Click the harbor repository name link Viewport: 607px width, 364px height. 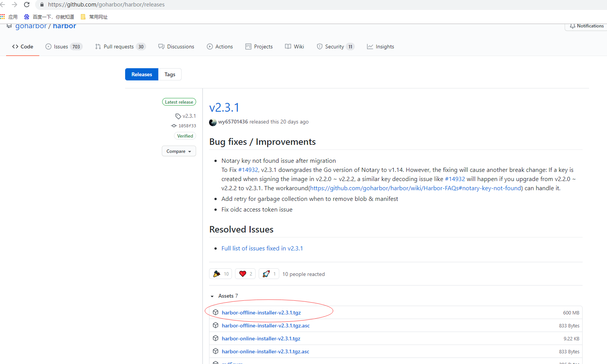(64, 26)
